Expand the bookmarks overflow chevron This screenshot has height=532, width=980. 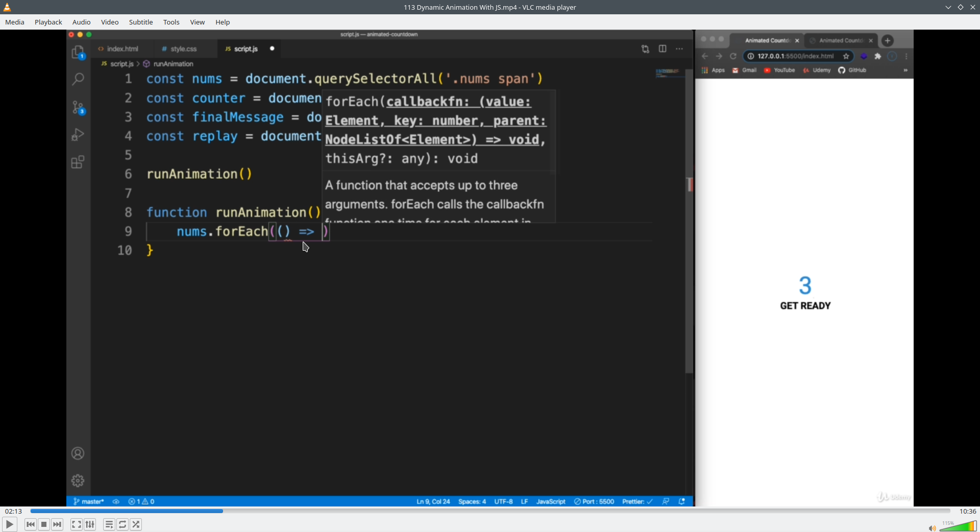pyautogui.click(x=905, y=70)
